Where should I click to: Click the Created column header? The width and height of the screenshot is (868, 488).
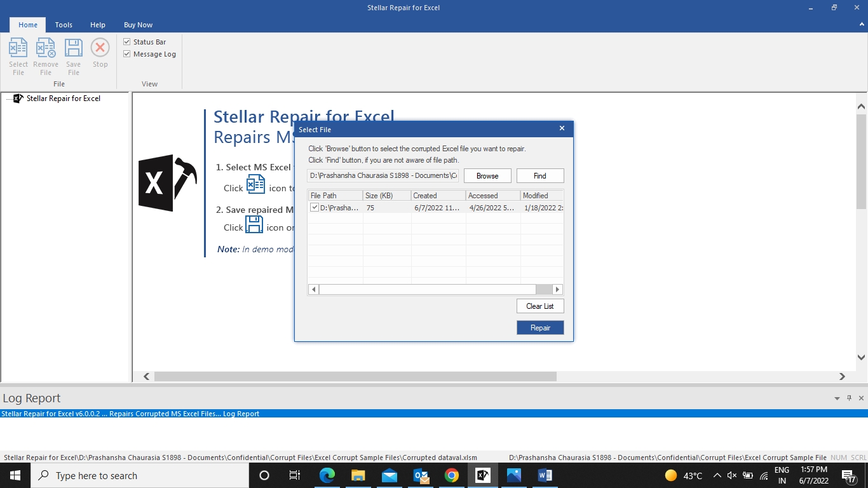[x=438, y=195]
